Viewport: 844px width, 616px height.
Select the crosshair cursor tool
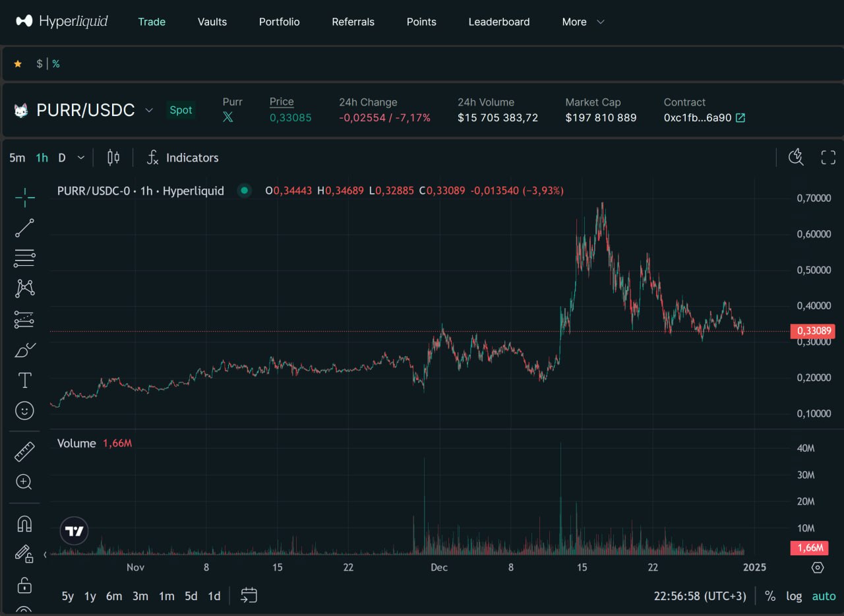(24, 197)
